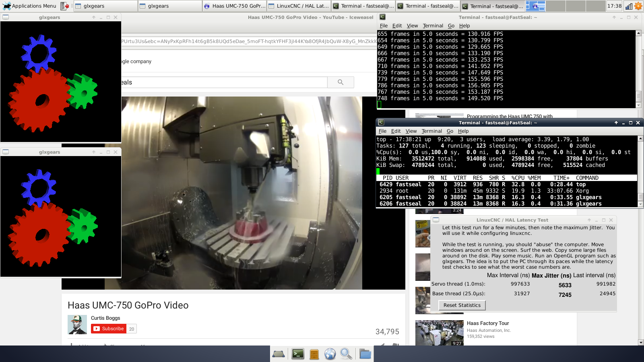Click the 149.520 FPS output line
Screen dimensions: 644x362
(x=440, y=99)
